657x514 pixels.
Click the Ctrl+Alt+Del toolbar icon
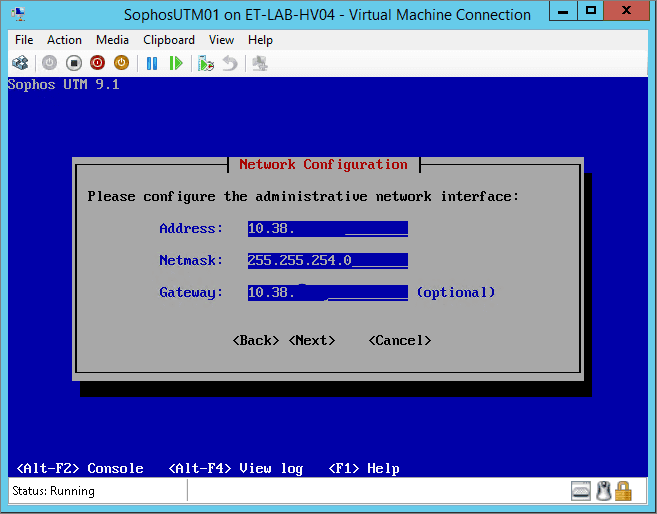tap(20, 63)
